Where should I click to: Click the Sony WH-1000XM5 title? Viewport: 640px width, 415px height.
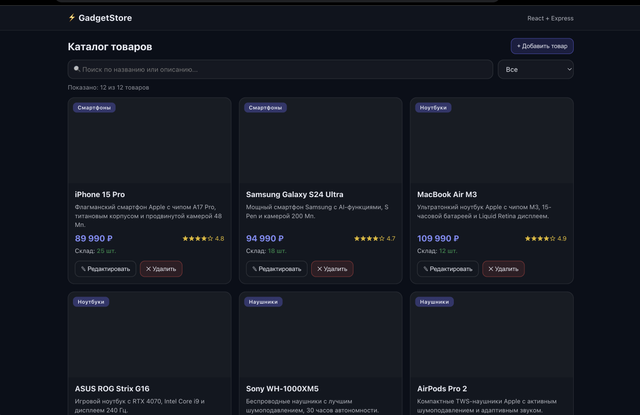click(x=282, y=389)
